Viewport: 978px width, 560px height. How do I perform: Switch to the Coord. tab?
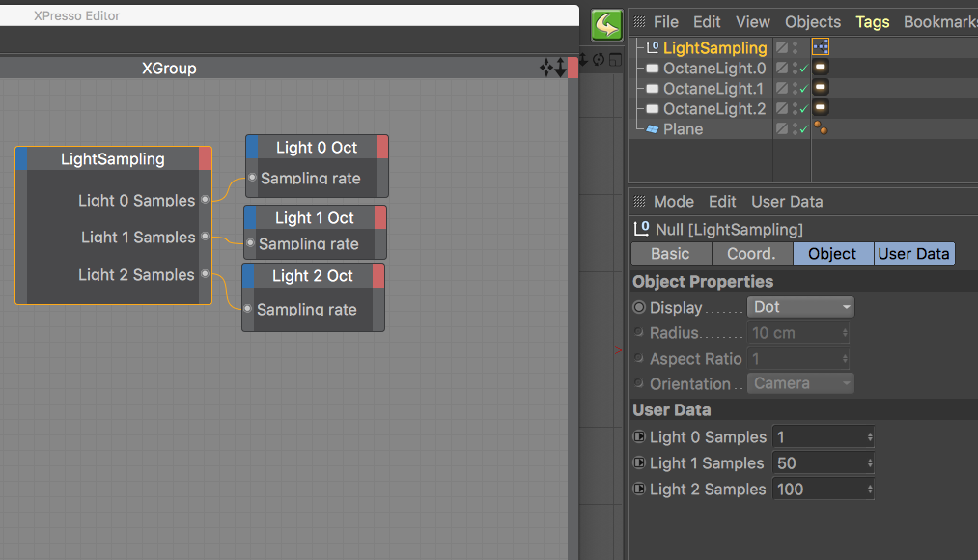tap(752, 254)
